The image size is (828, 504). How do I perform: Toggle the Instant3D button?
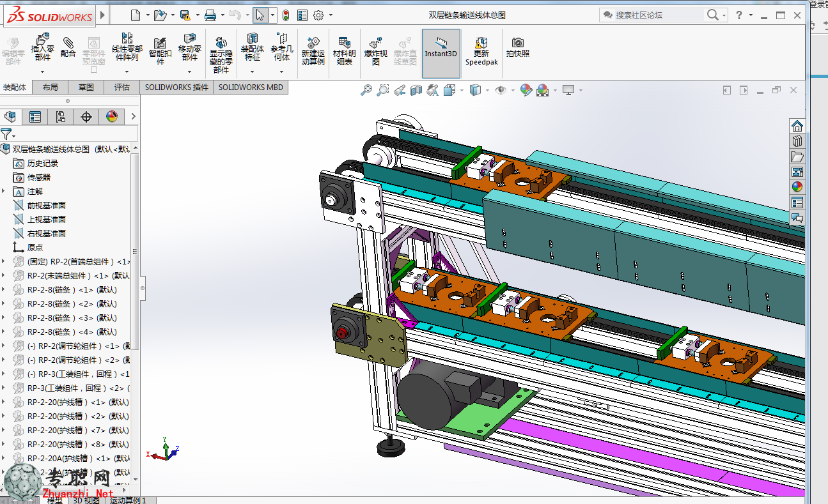[x=441, y=54]
